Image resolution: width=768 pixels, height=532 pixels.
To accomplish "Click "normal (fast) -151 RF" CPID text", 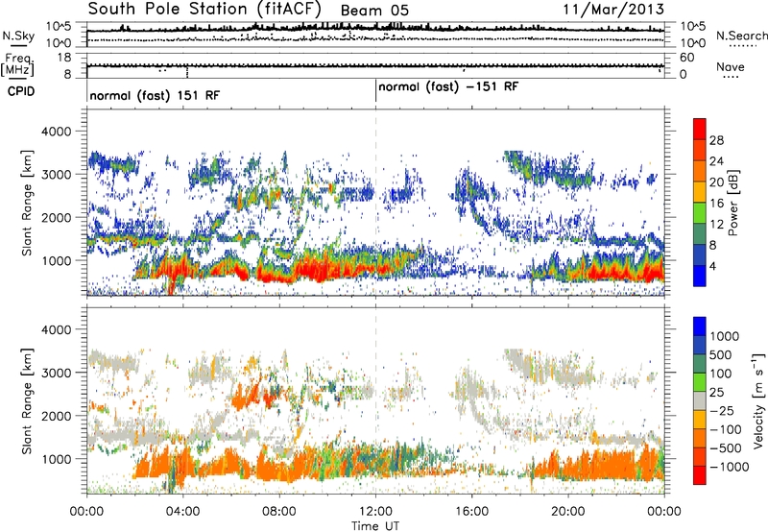I will (x=448, y=87).
